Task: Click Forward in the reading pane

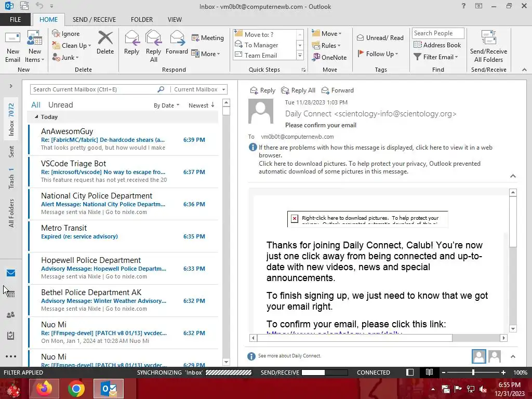Action: tap(338, 90)
